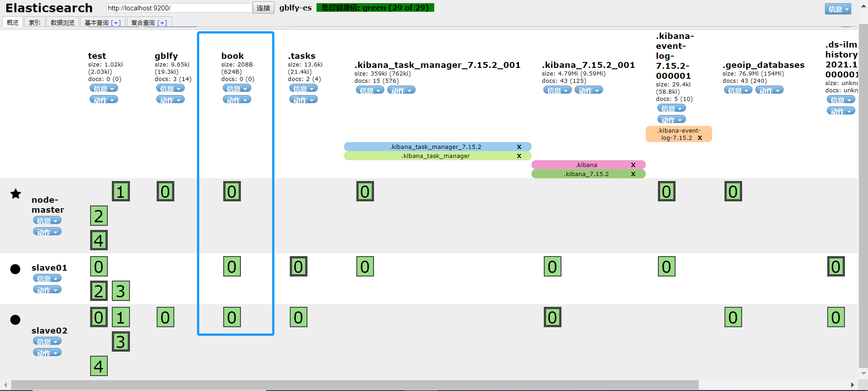Click the master node star icon
The image size is (868, 391).
[15, 194]
